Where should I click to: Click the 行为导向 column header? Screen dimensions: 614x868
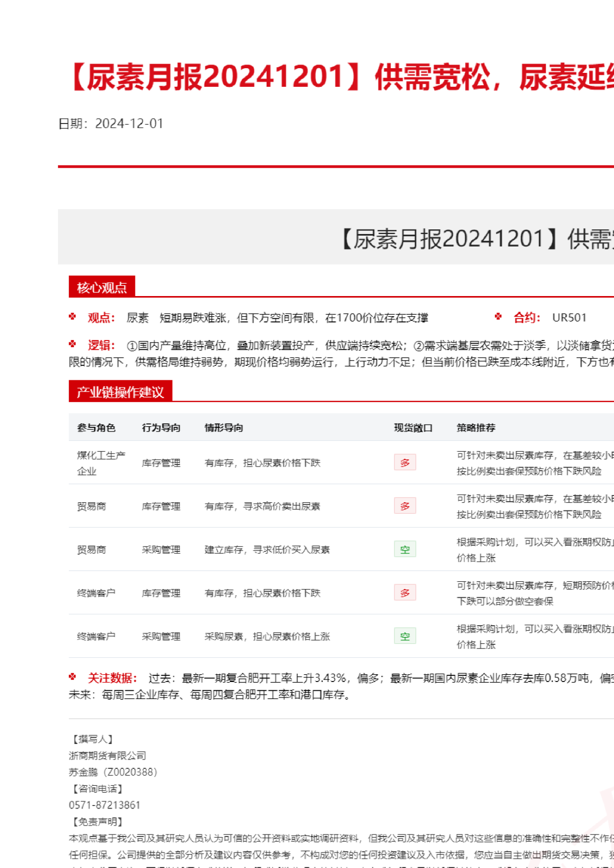click(161, 427)
